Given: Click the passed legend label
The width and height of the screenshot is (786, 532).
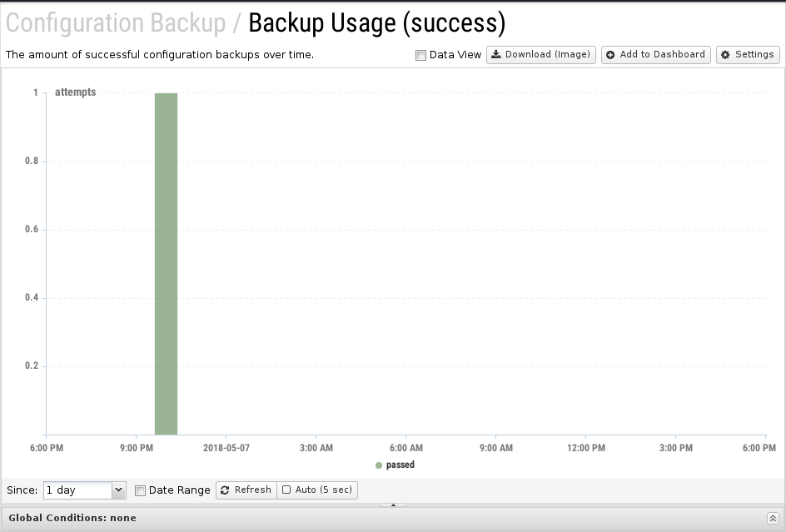Looking at the screenshot, I should click(400, 465).
